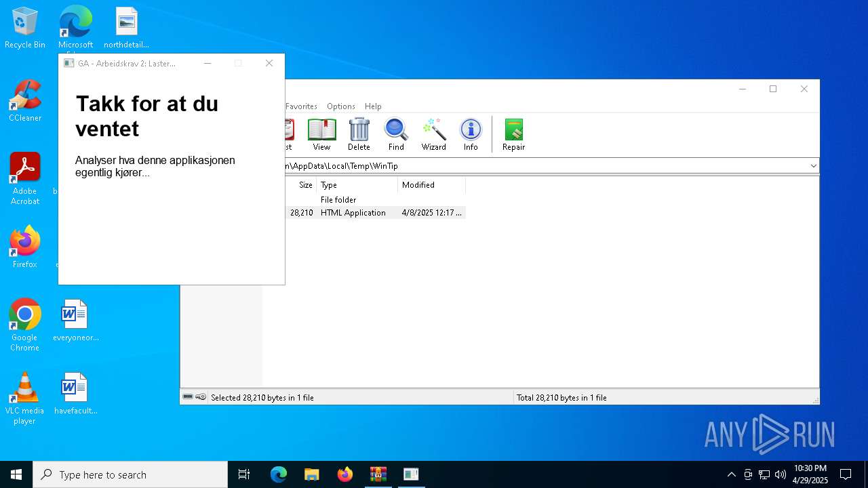Close the GA - Arbeidskrav 2 window
868x488 pixels.
point(269,63)
